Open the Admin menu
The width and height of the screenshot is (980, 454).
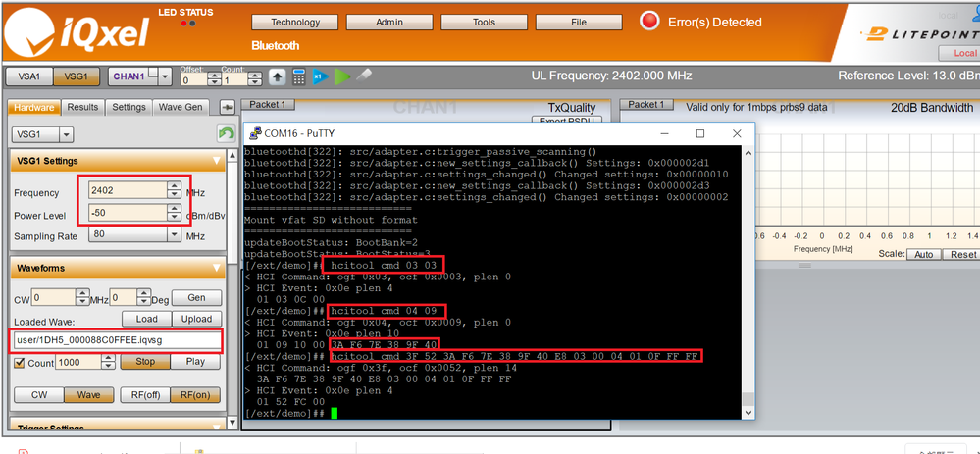click(x=389, y=22)
